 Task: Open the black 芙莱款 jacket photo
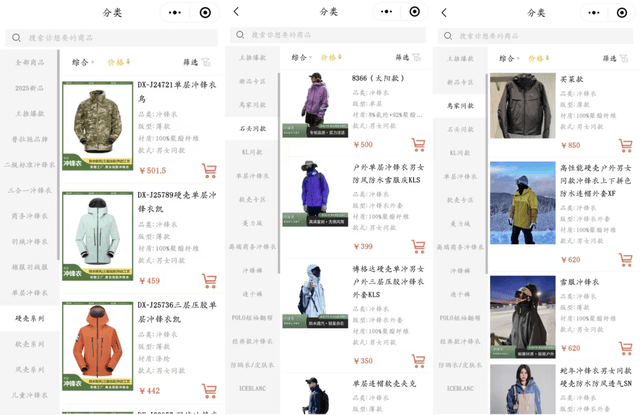point(523,106)
